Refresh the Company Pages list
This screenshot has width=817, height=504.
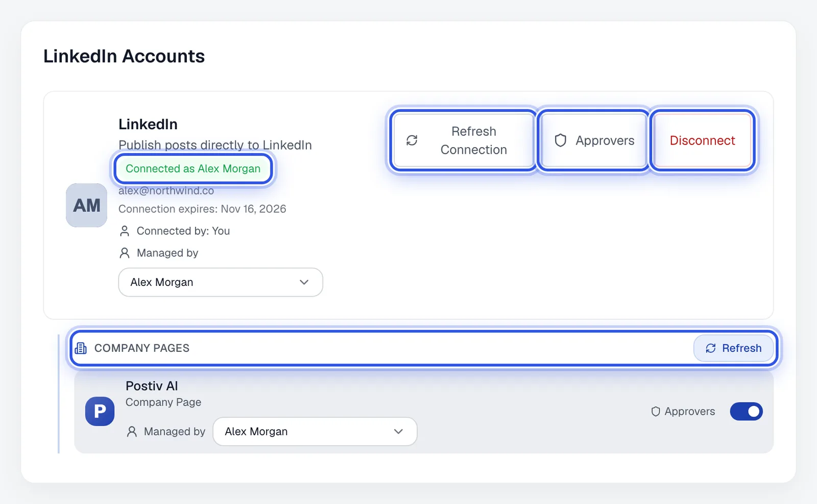733,348
